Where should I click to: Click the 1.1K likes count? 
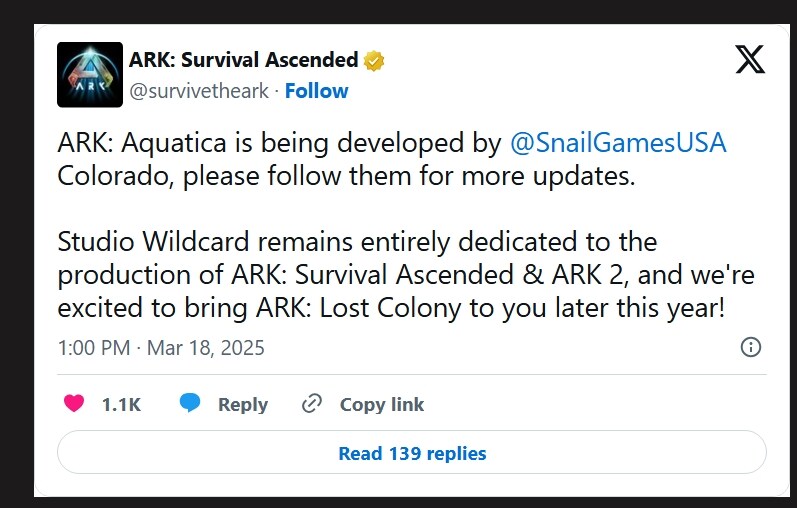click(121, 405)
